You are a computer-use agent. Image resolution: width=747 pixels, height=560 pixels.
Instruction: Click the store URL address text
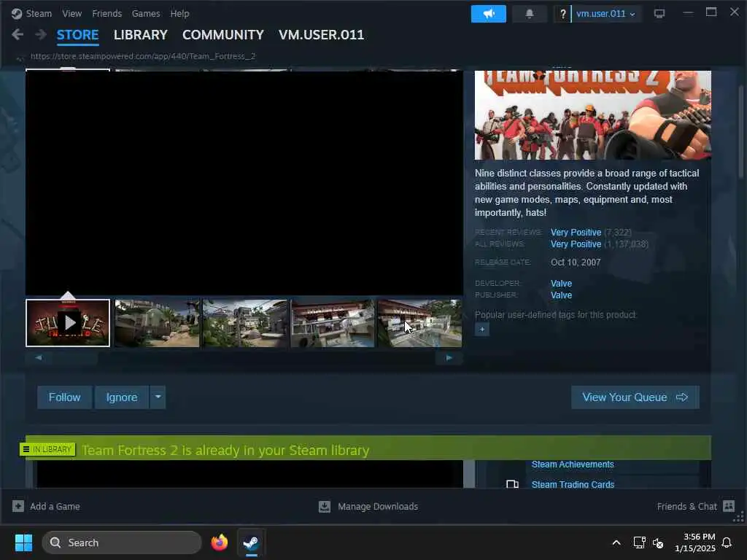(143, 56)
